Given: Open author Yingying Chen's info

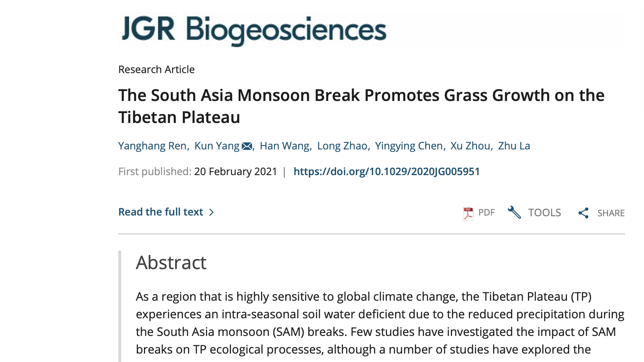Looking at the screenshot, I should pyautogui.click(x=409, y=146).
